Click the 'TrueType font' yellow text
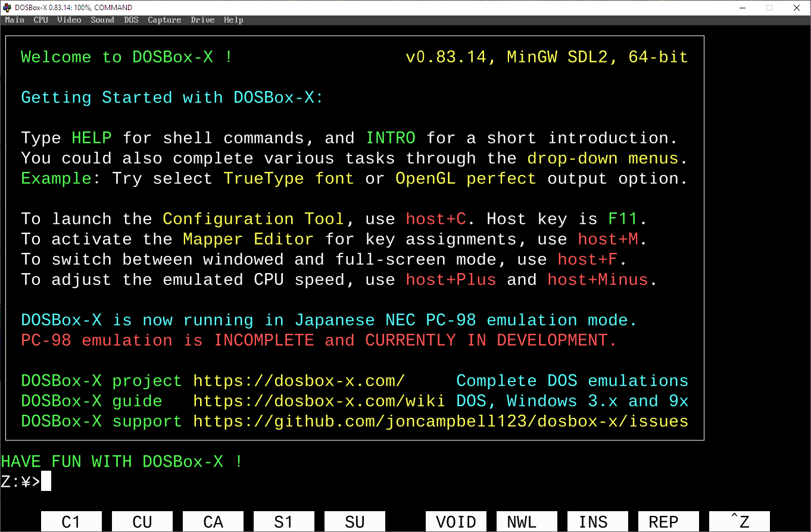This screenshot has width=811, height=532. (x=289, y=179)
